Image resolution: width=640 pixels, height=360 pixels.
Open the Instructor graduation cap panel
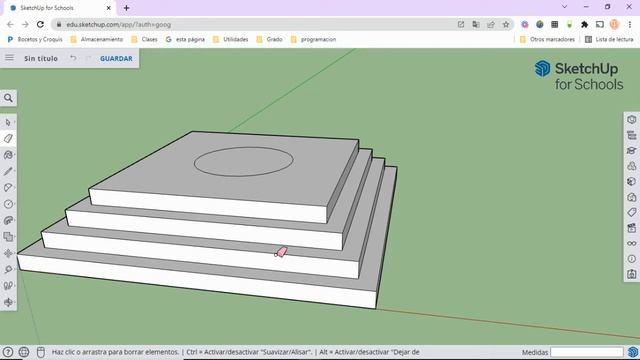tap(631, 151)
